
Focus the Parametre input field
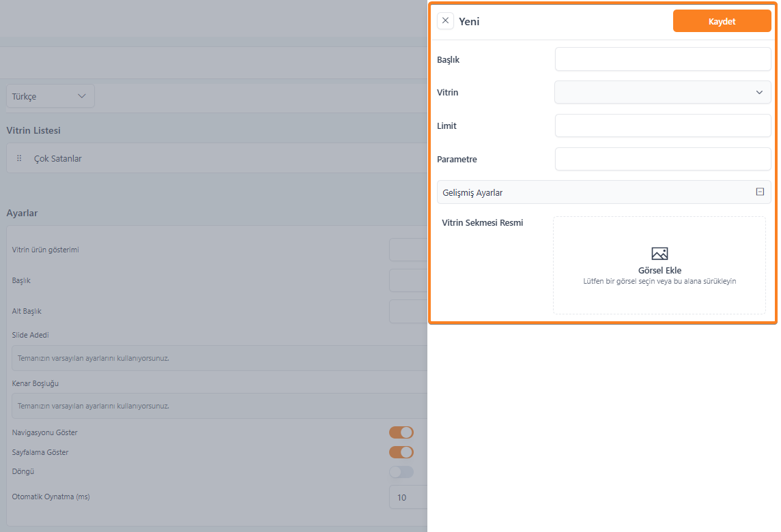point(663,159)
